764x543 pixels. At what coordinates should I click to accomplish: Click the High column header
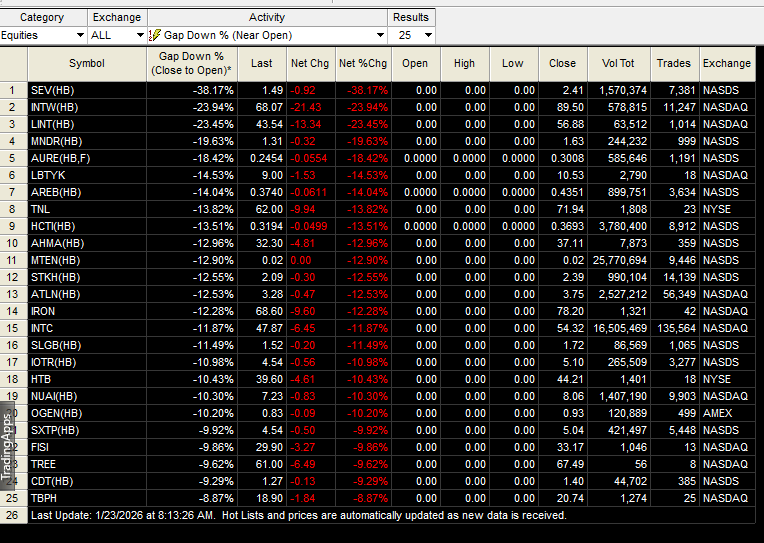(464, 63)
